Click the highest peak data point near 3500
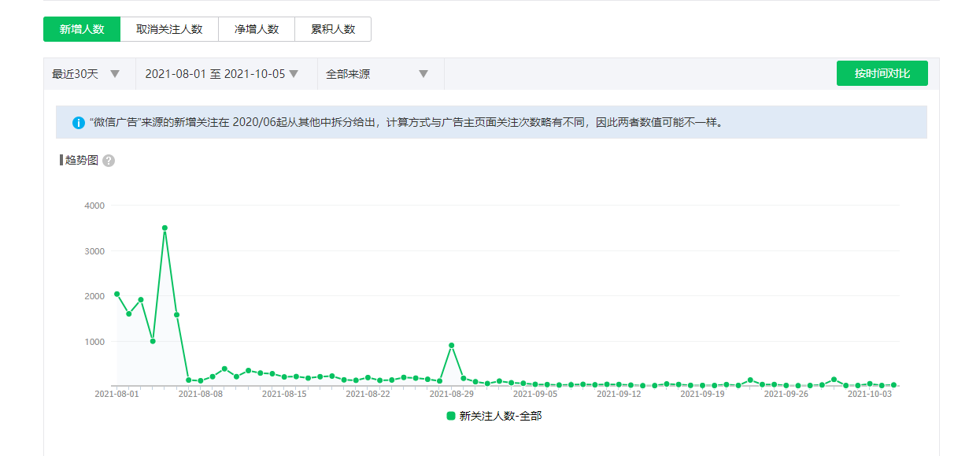980x456 pixels. pos(165,228)
